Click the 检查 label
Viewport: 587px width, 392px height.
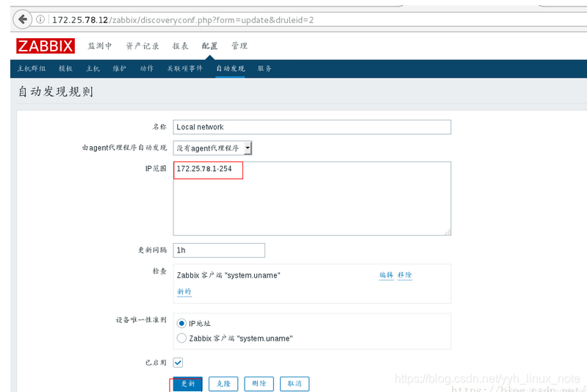159,271
